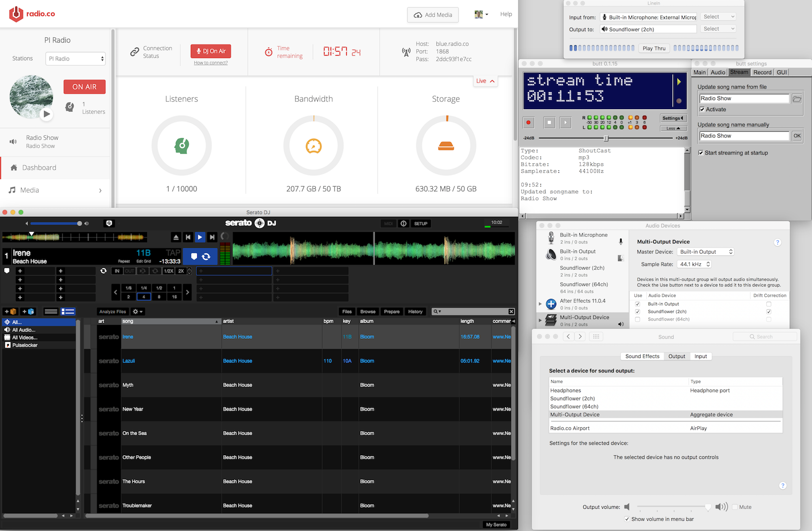Click the Audio Devices help icon
The image size is (812, 531).
(778, 242)
